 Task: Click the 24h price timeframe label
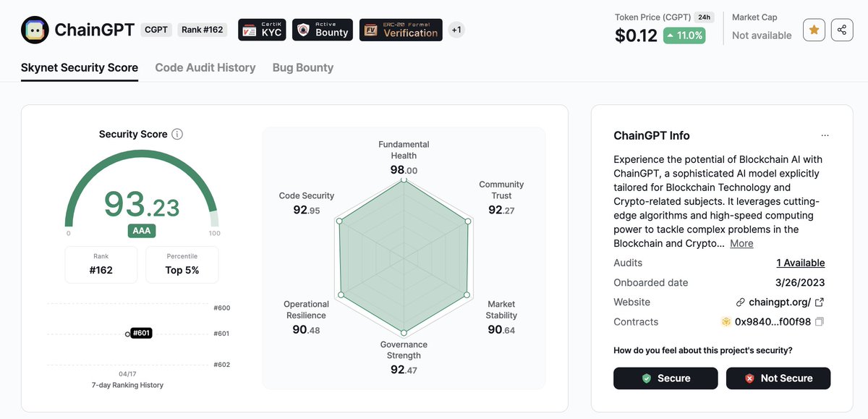tap(704, 17)
